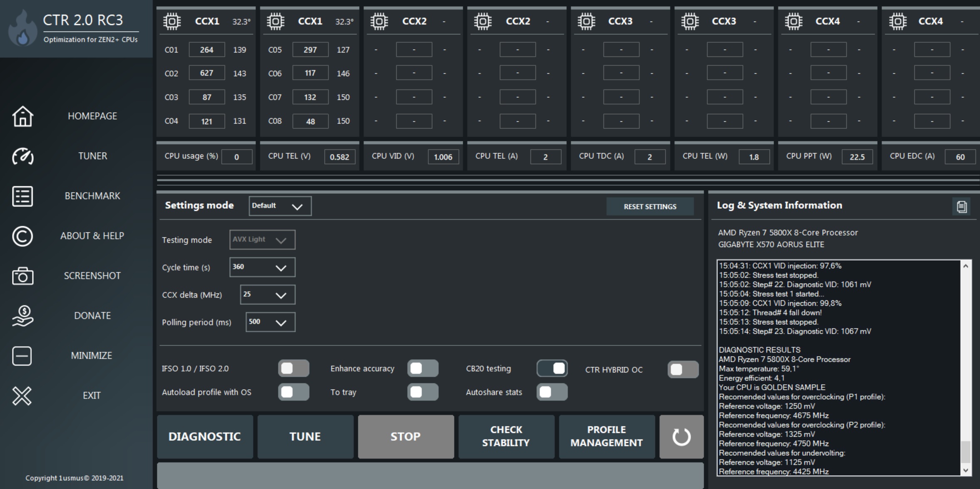Click the CPU EDC value 60
This screenshot has width=980, height=489.
960,157
